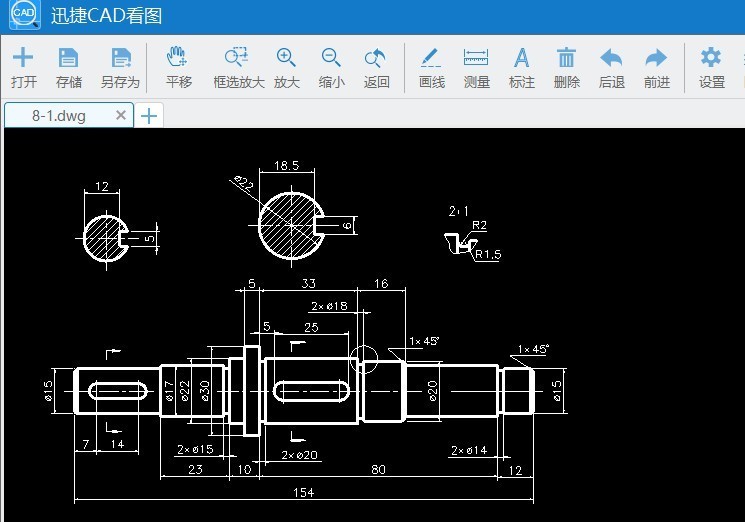This screenshot has height=522, width=745.
Task: Close the 8-1.dwg tab
Action: tap(121, 115)
